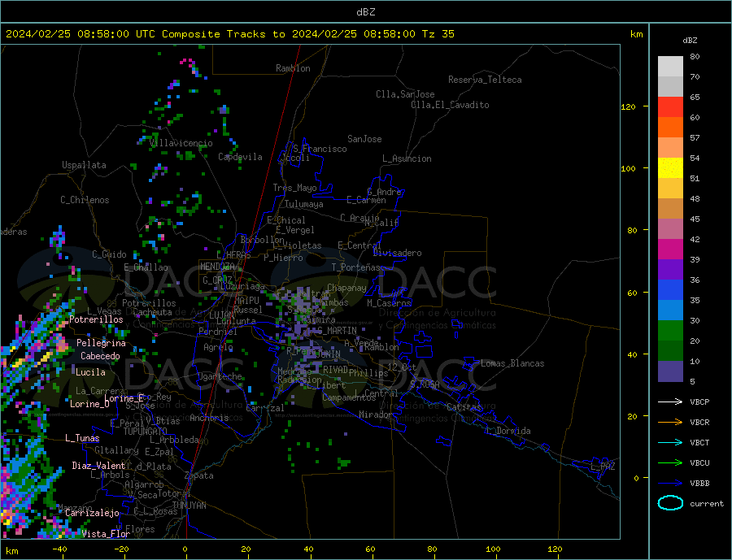
Task: Click the Villavicencio map label
Action: (x=181, y=143)
